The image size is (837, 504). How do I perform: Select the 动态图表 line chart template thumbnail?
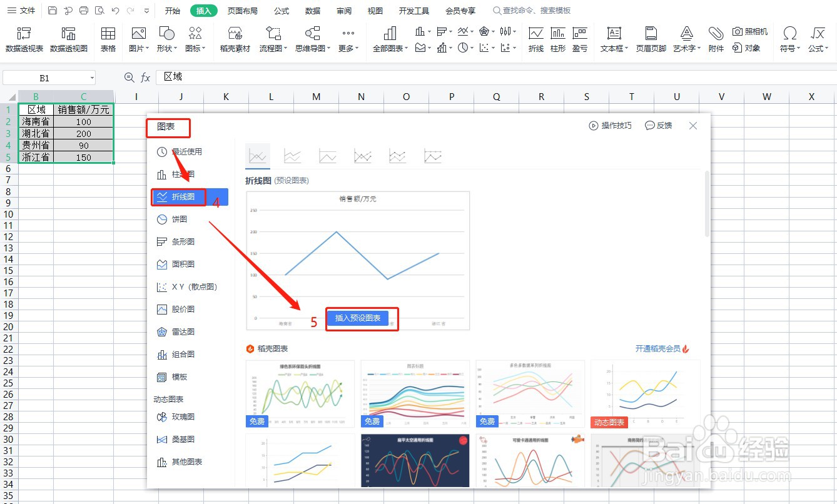point(645,394)
